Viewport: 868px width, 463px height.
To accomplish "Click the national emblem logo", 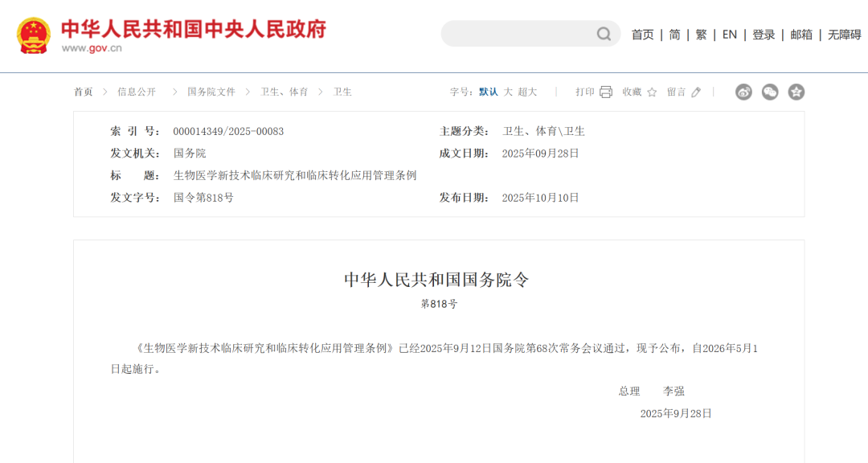I will (32, 33).
